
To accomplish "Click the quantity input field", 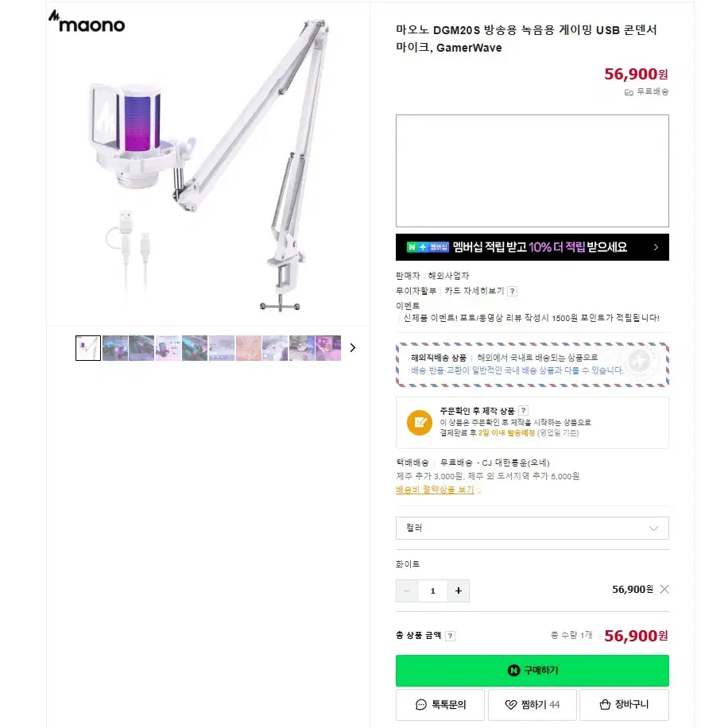I will 432,591.
